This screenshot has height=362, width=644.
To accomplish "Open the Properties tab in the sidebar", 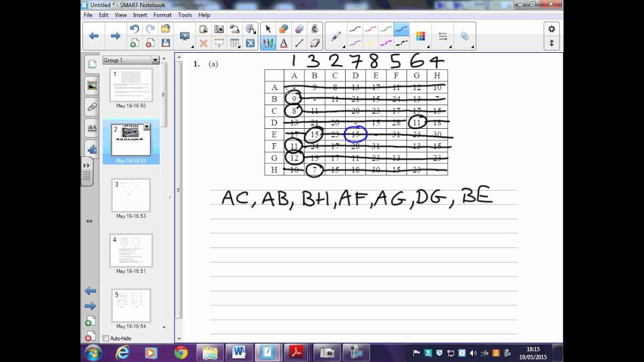I will pos(92,128).
